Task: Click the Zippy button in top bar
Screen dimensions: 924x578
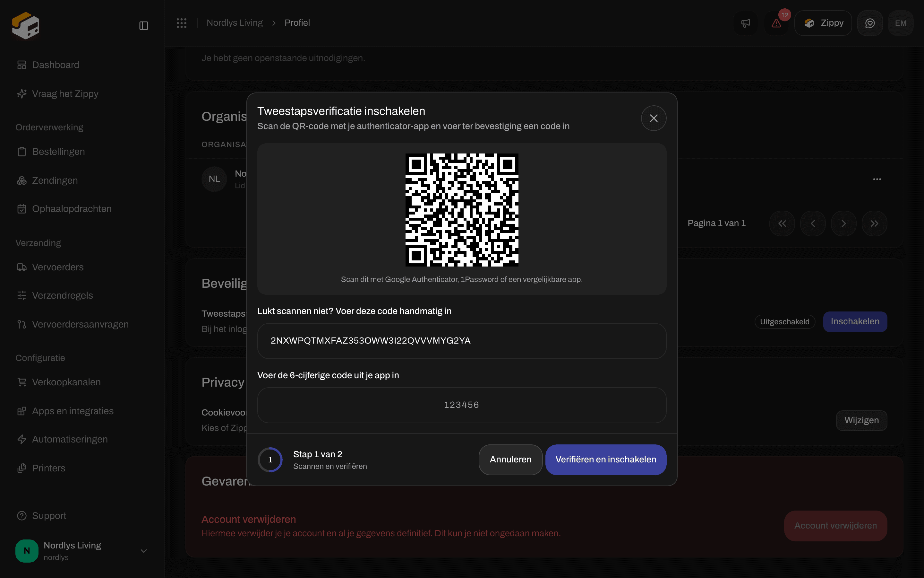Action: [823, 23]
